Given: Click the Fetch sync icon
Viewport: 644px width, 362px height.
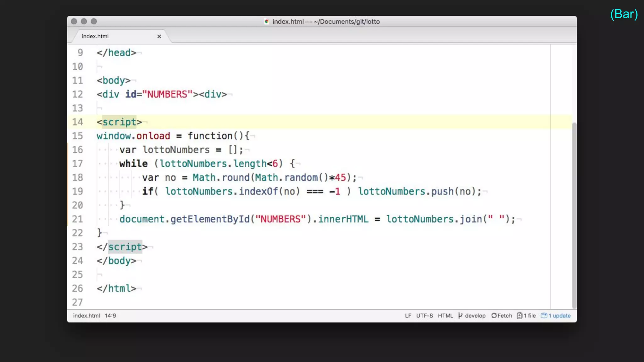Looking at the screenshot, I should coord(494,315).
